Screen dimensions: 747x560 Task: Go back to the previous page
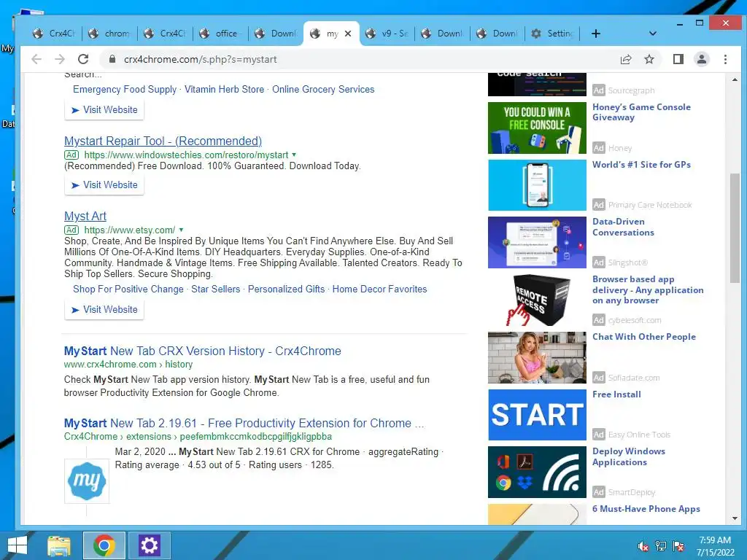(36, 59)
